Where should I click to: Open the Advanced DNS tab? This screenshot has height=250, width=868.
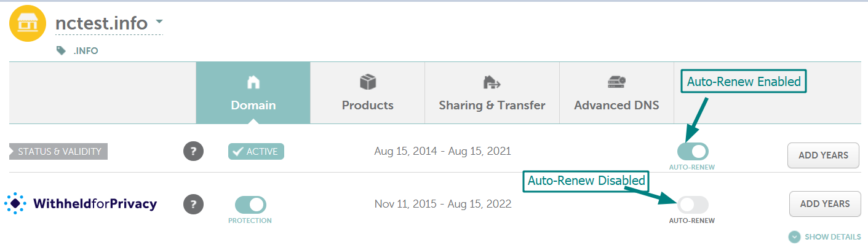[616, 93]
